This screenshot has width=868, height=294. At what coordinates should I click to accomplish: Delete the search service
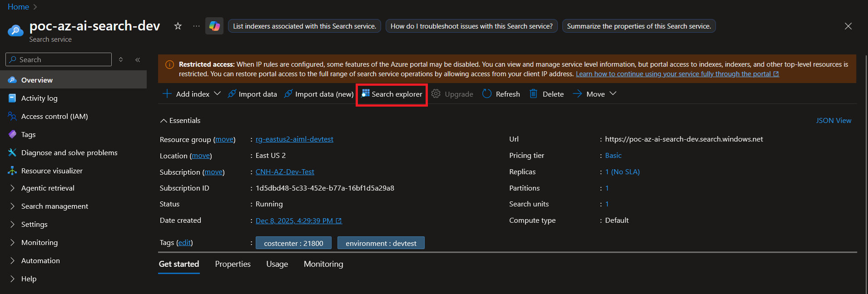click(x=546, y=94)
